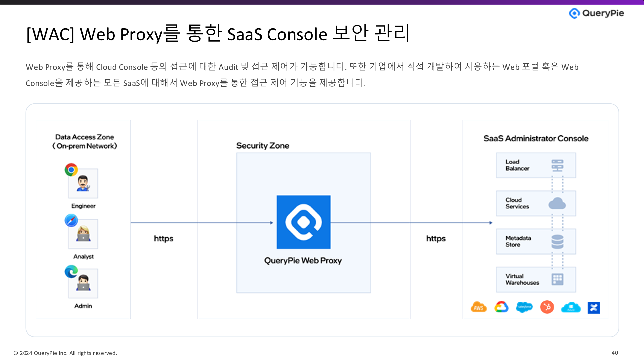Click the Engineer avatar image

tap(83, 184)
